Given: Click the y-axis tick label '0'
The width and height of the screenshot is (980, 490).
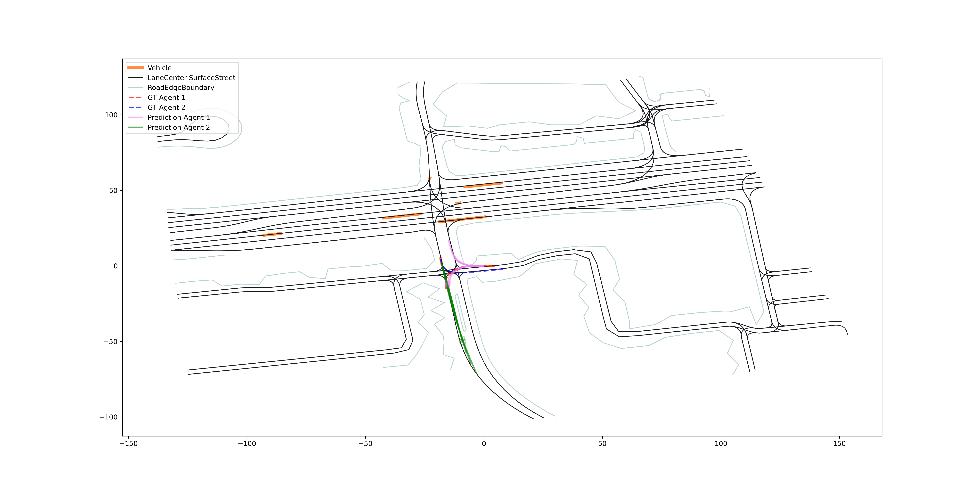Looking at the screenshot, I should [x=116, y=266].
